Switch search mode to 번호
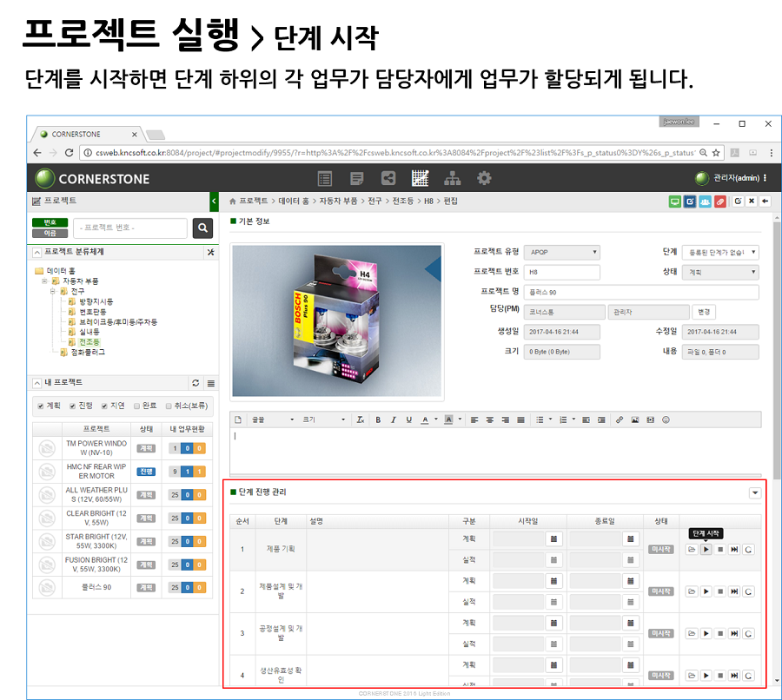 tap(50, 222)
